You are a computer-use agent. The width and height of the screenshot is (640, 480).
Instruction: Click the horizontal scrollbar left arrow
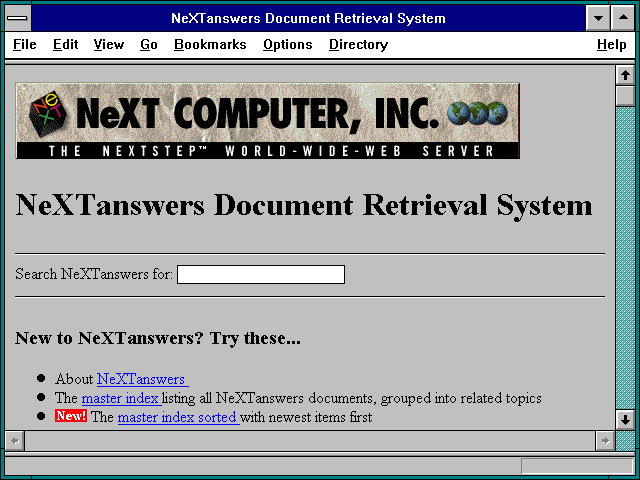point(15,441)
